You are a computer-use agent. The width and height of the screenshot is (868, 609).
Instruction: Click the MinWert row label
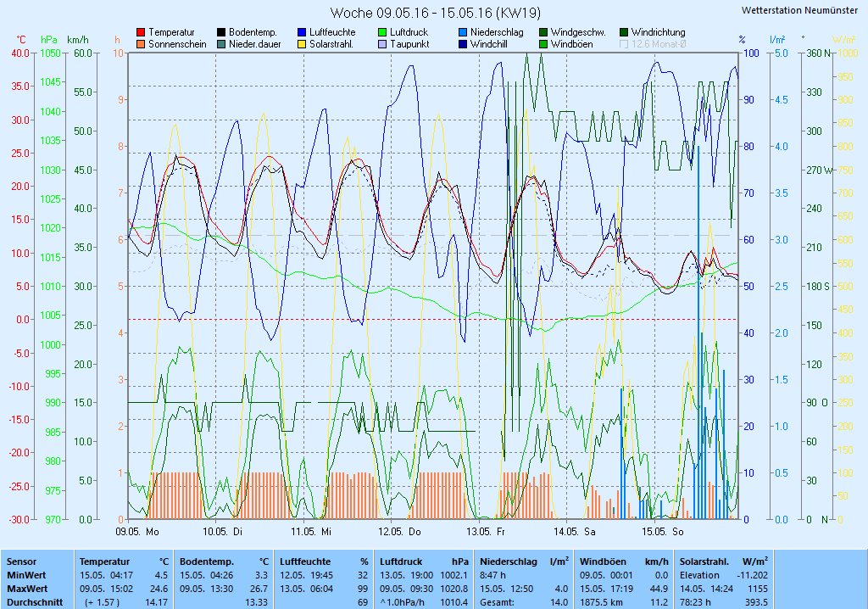click(x=26, y=575)
